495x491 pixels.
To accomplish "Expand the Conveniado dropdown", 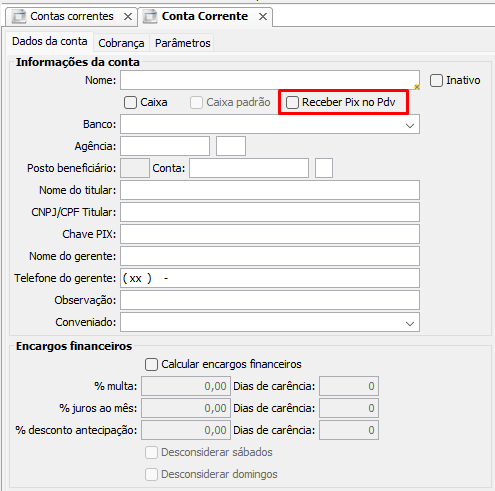I will coord(410,323).
